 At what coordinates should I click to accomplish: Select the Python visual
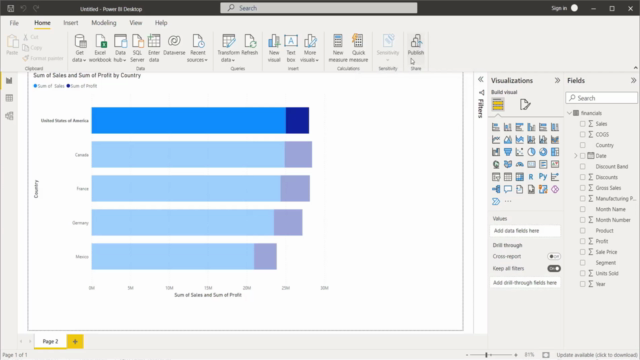(543, 177)
